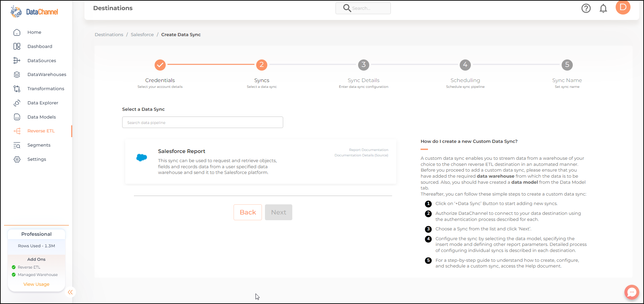Screen dimensions: 644x304
Task: Go to Salesforce breadcrumb
Action: click(142, 35)
